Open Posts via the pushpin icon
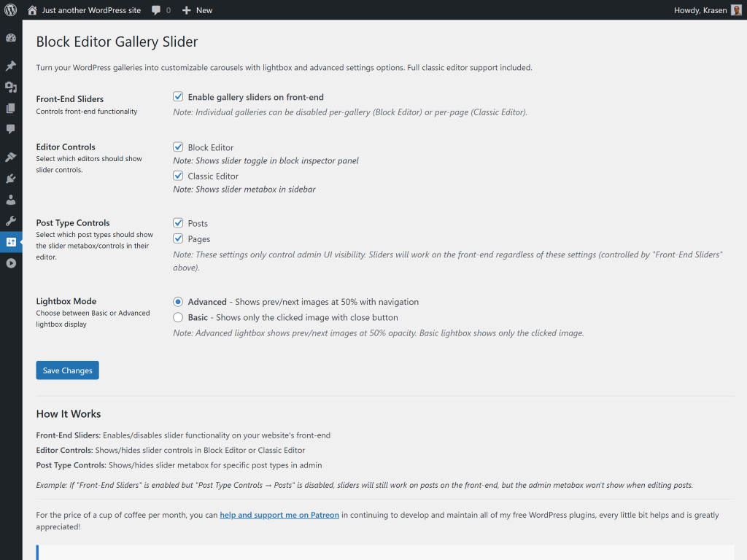This screenshot has width=747, height=560. tap(11, 66)
